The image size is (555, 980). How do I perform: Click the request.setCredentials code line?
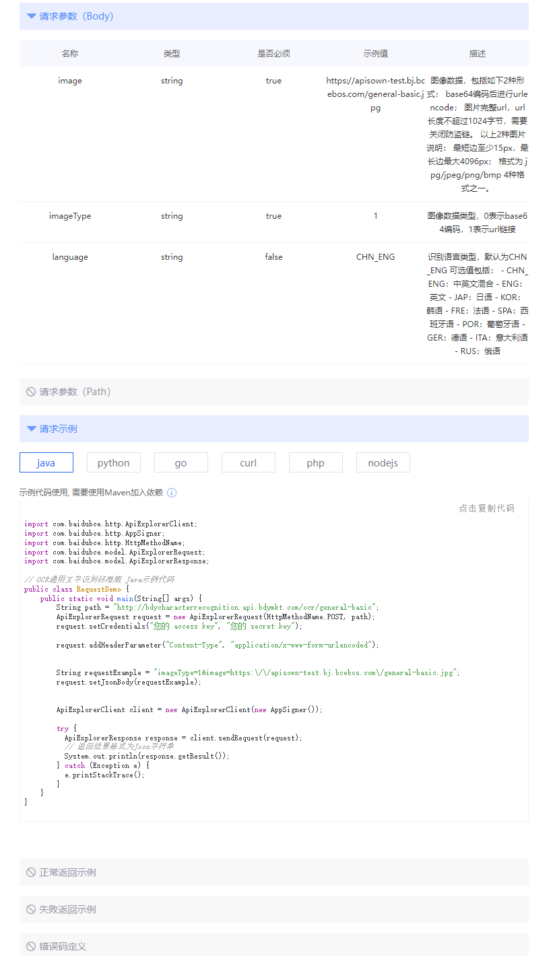(180, 626)
